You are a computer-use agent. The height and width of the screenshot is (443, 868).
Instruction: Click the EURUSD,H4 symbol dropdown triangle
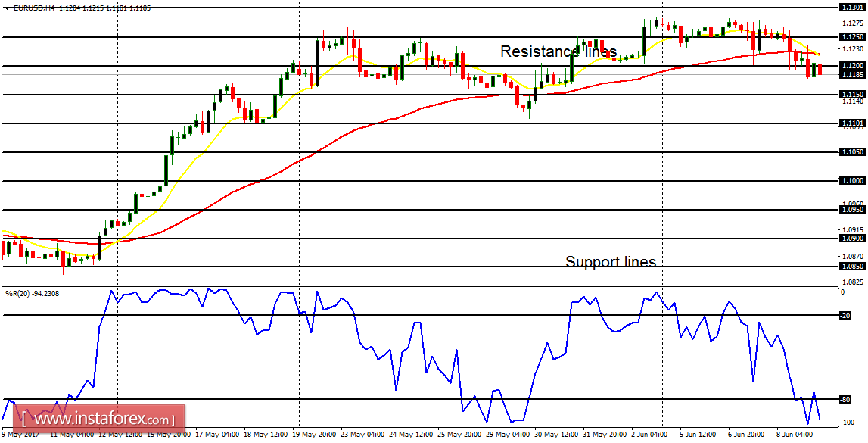pyautogui.click(x=7, y=8)
